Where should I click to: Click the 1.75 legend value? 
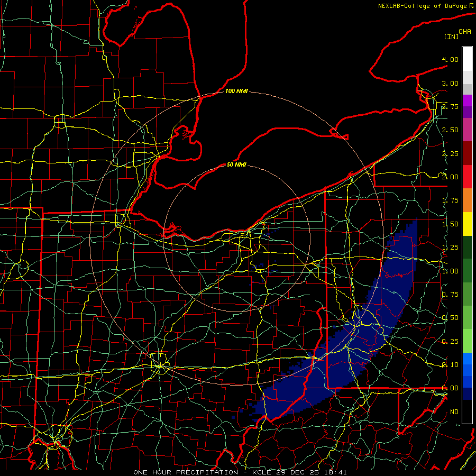pos(450,200)
